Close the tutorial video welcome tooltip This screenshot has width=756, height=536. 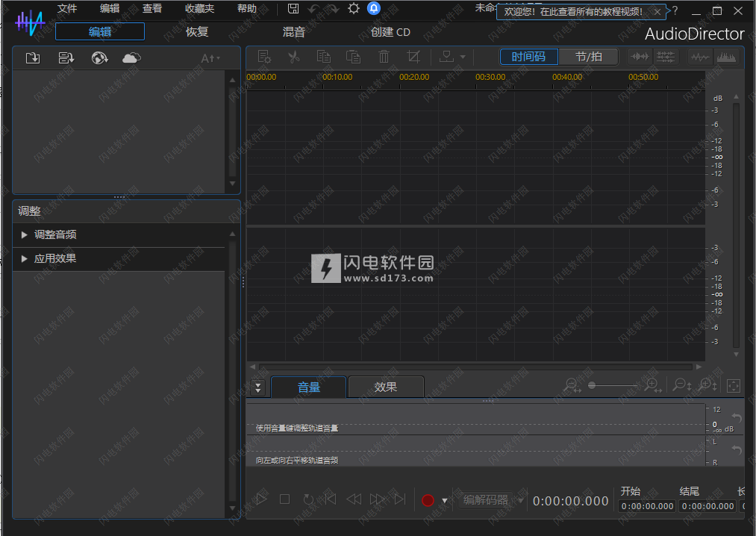[657, 12]
